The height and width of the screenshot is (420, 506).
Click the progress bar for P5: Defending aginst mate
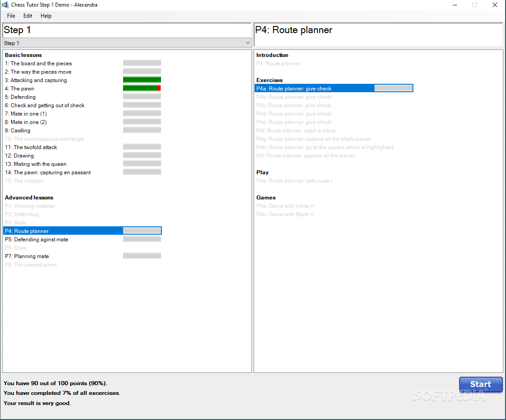click(x=142, y=239)
